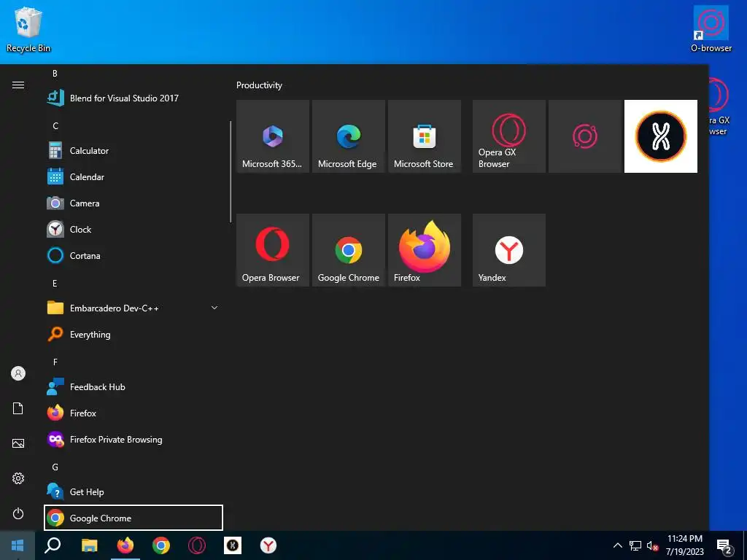Viewport: 747px width, 560px height.
Task: Open Chrome from the taskbar
Action: click(x=161, y=545)
